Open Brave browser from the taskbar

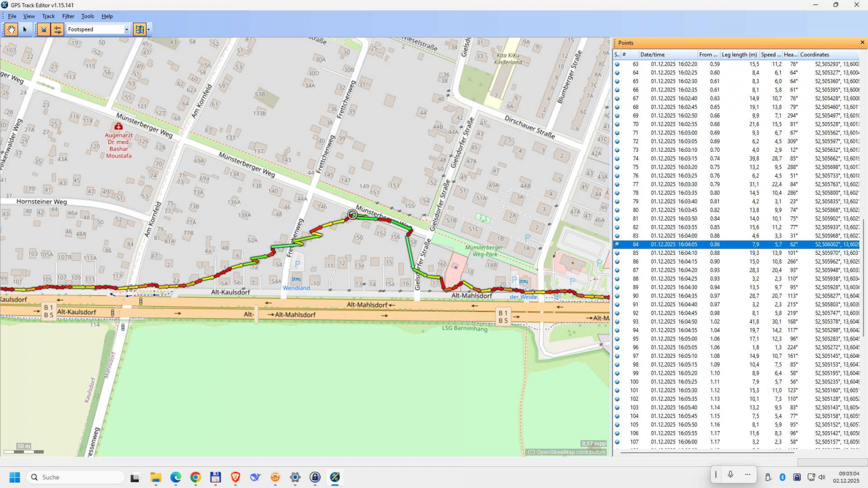tap(235, 477)
